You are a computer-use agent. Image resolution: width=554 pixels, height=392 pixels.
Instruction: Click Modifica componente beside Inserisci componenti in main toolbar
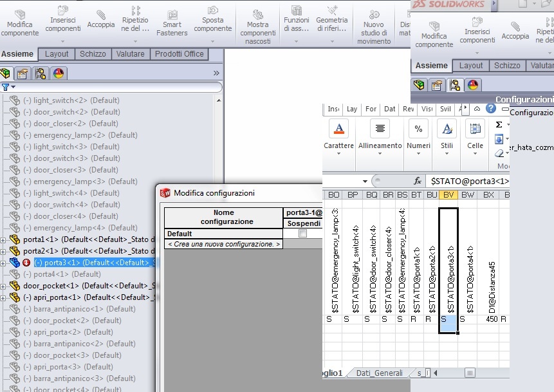(x=20, y=23)
